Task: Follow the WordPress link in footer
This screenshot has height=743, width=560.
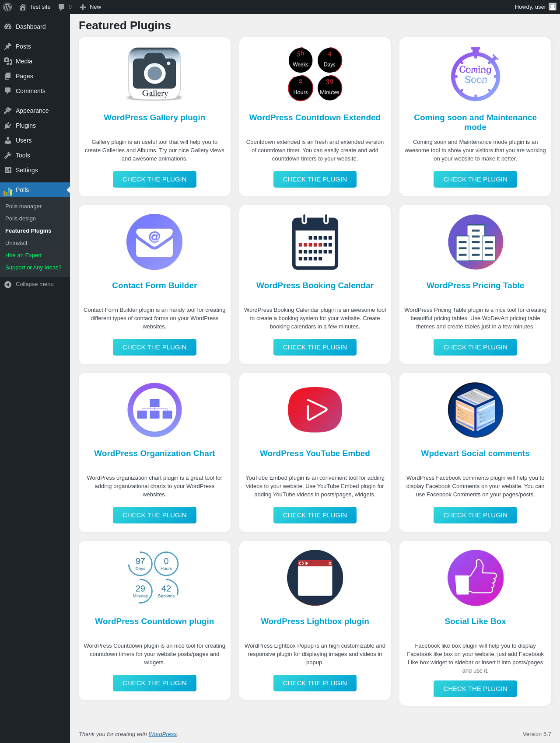Action: (x=163, y=734)
